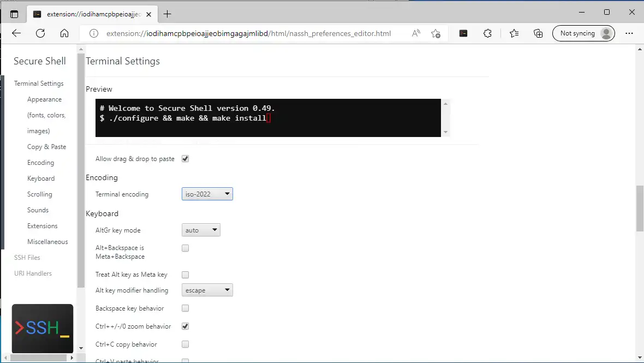Go to the home page
The image size is (644, 363).
[x=64, y=33]
